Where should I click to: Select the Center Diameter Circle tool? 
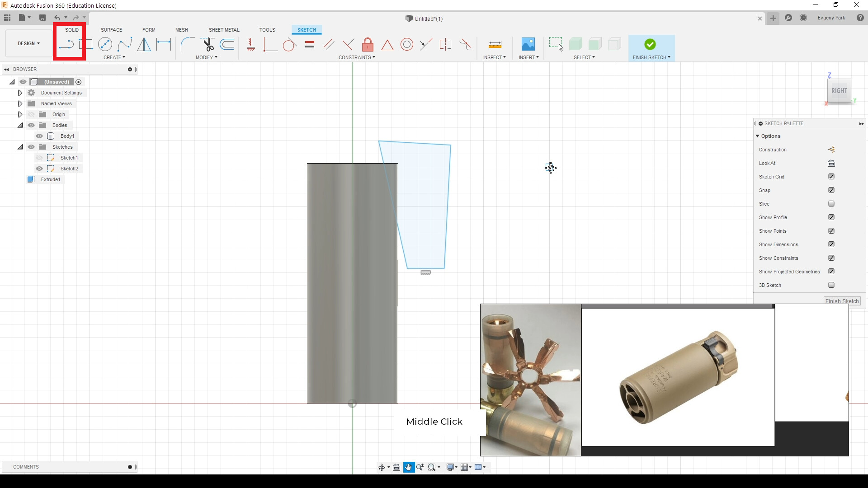pyautogui.click(x=105, y=44)
